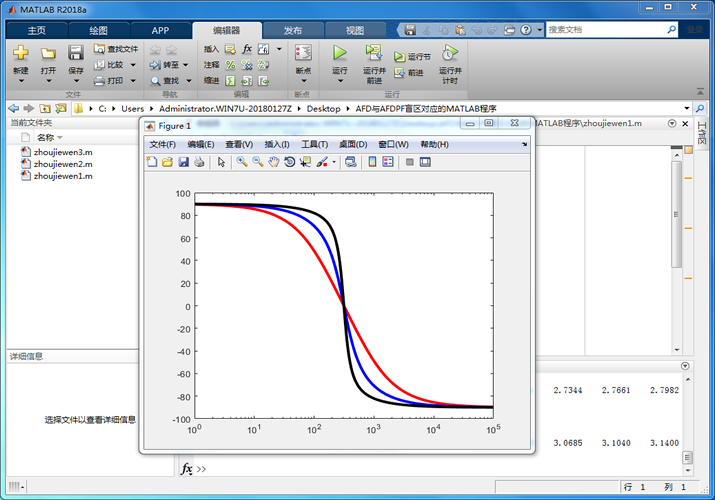Expand the 打开 dropdown arrow
The height and width of the screenshot is (500, 715).
(48, 81)
